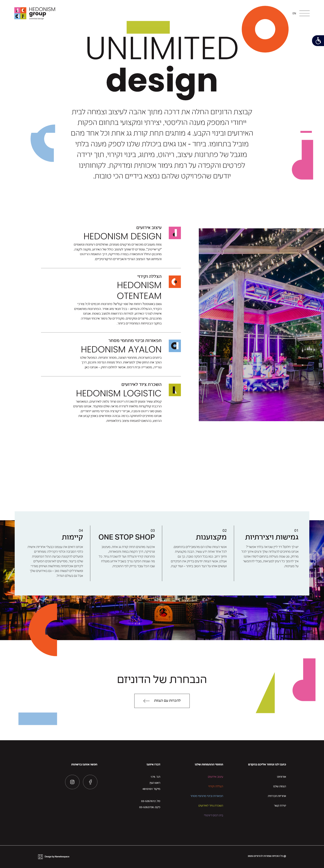Click subtitle 'עיצוב אירועים' above Hedonism Design

tap(149, 227)
